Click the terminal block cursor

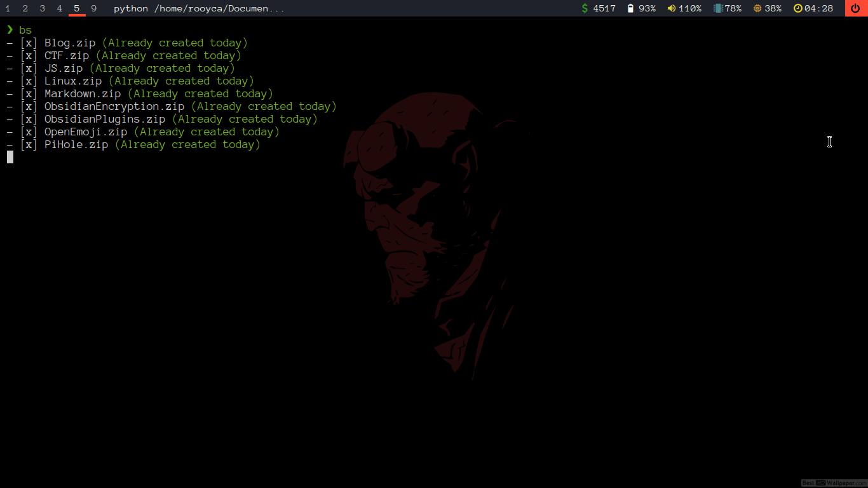10,157
